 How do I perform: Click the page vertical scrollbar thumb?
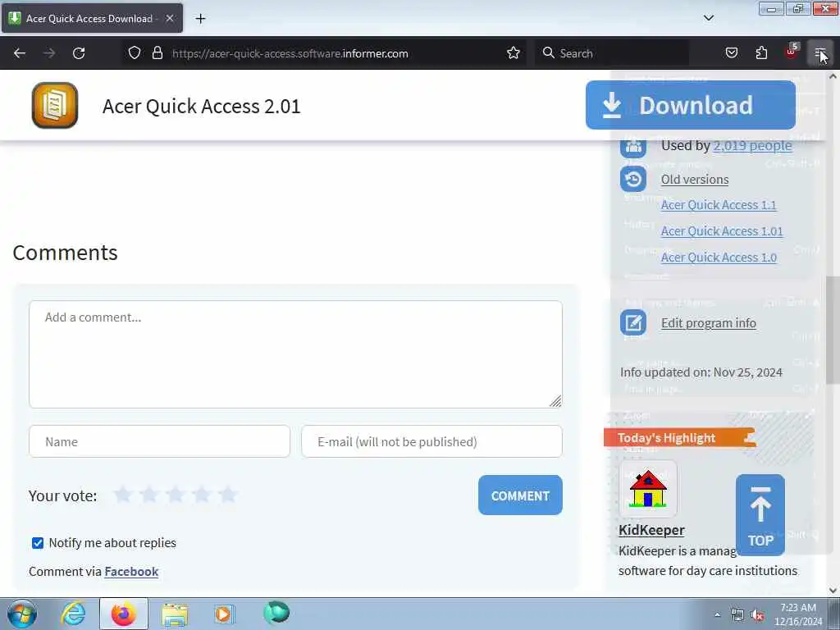point(833,330)
